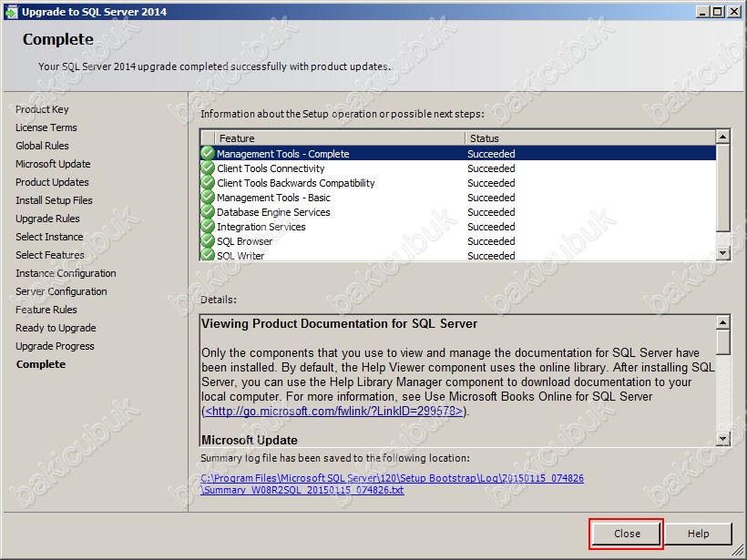Click the Product Updates step
The width and height of the screenshot is (747, 560).
click(52, 182)
